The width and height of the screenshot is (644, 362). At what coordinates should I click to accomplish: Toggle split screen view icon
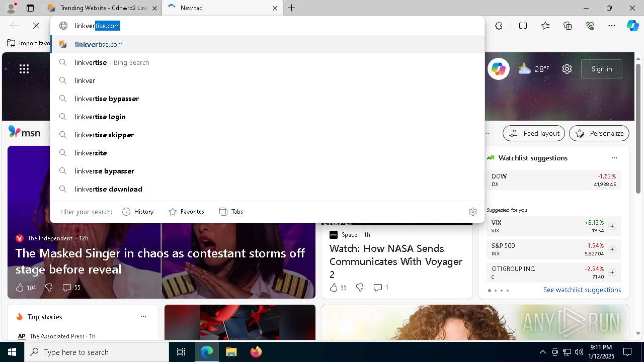point(523,26)
